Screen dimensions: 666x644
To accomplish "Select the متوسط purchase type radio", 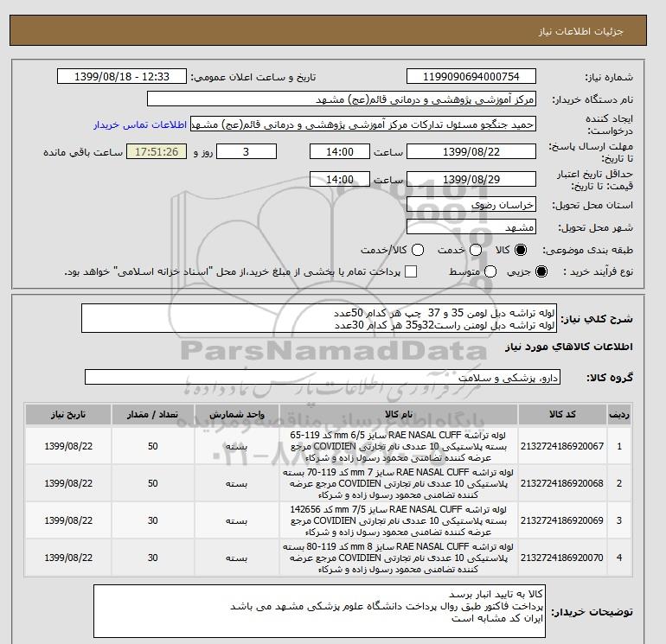I will click(x=490, y=271).
